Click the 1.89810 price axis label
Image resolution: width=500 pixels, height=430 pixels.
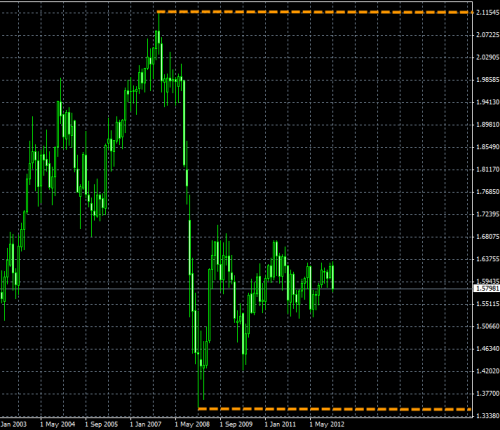point(488,125)
